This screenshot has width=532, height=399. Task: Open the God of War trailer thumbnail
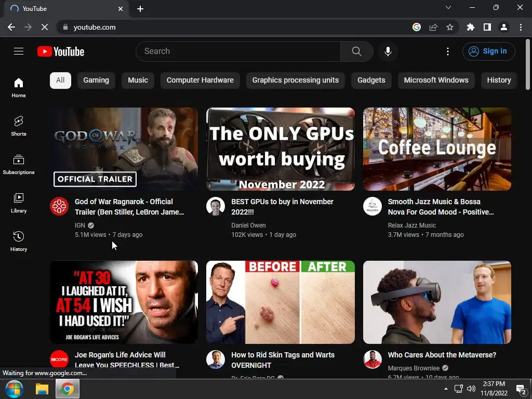pos(124,149)
